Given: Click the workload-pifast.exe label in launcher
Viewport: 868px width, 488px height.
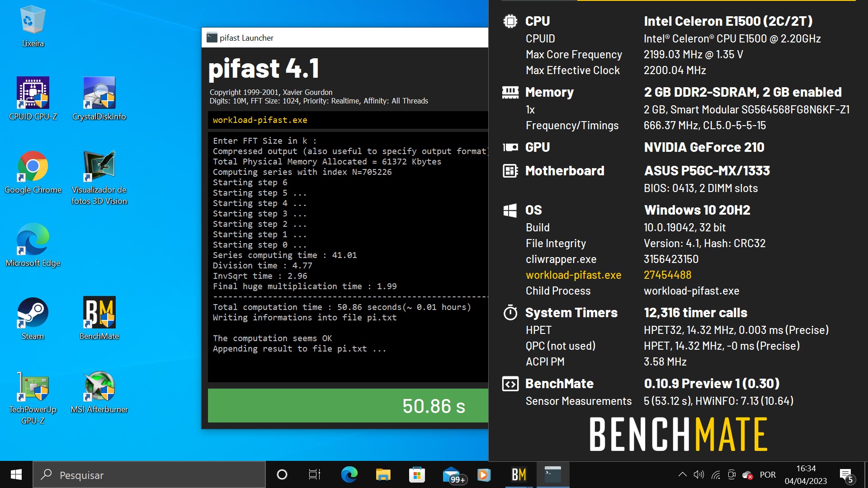Looking at the screenshot, I should (260, 120).
